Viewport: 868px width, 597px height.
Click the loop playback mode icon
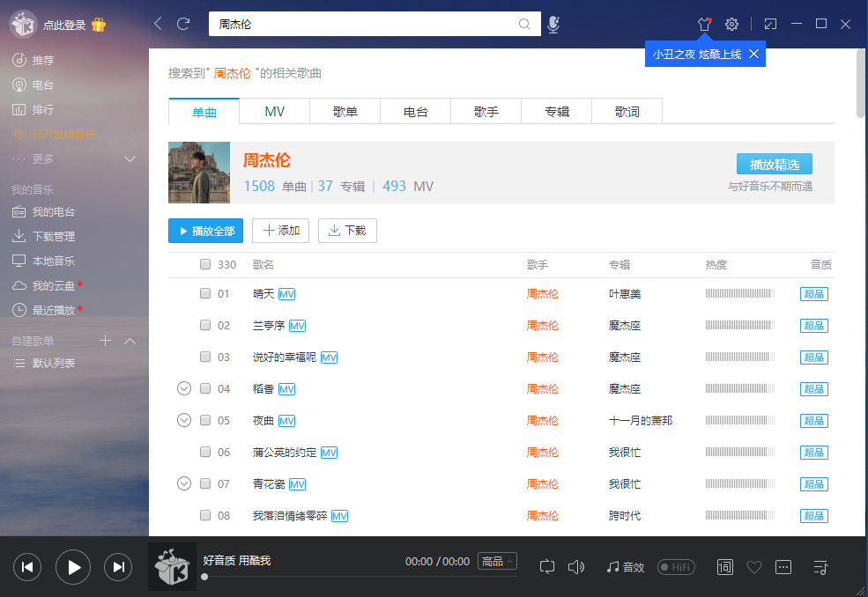pyautogui.click(x=546, y=567)
